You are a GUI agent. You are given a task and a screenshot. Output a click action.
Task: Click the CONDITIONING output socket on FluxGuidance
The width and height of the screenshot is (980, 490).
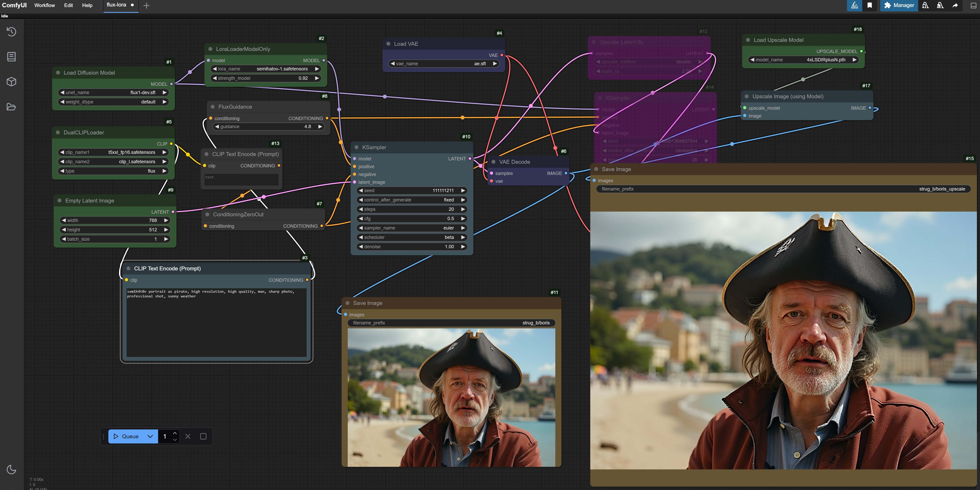coord(327,118)
